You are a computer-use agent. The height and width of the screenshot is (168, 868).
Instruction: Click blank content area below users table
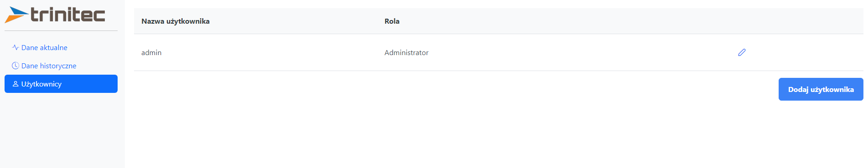point(456,132)
